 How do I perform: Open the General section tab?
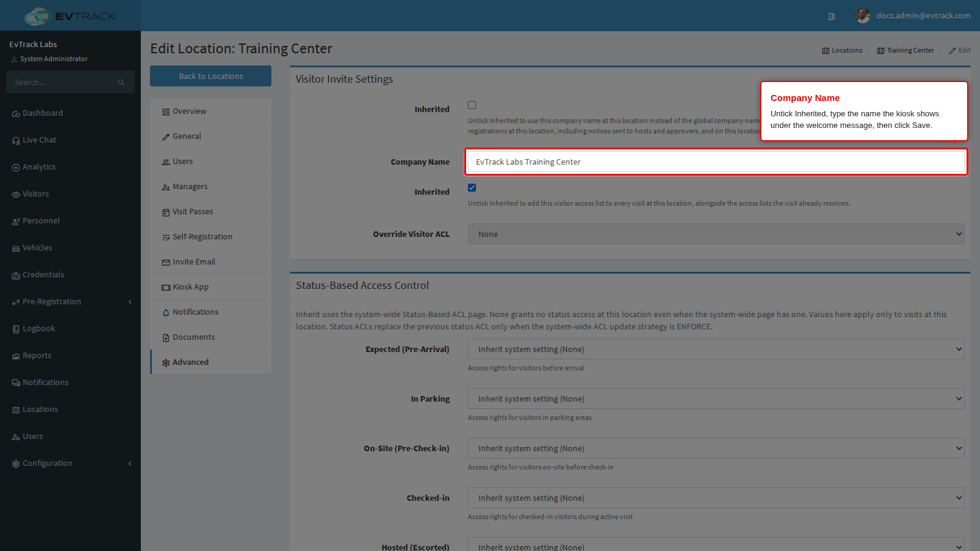211,137
